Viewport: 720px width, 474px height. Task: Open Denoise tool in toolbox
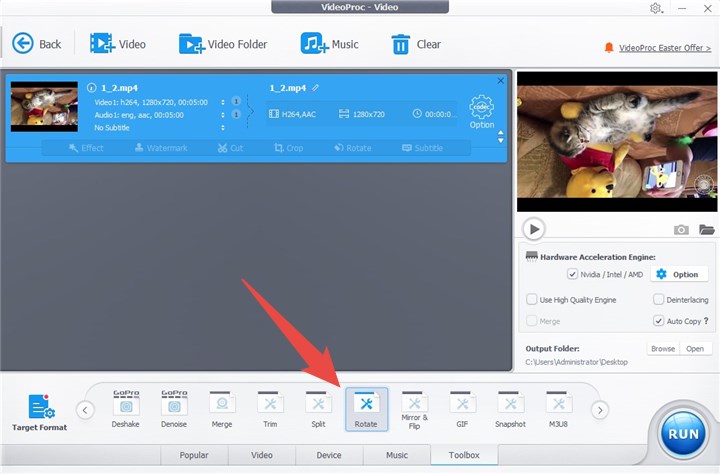(174, 409)
